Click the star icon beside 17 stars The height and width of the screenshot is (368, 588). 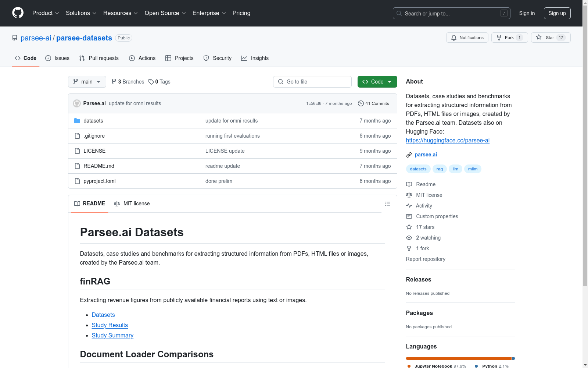pos(409,227)
